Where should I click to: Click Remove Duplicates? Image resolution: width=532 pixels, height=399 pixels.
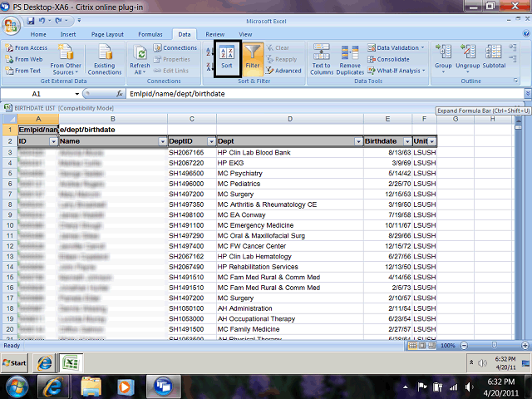tap(350, 60)
